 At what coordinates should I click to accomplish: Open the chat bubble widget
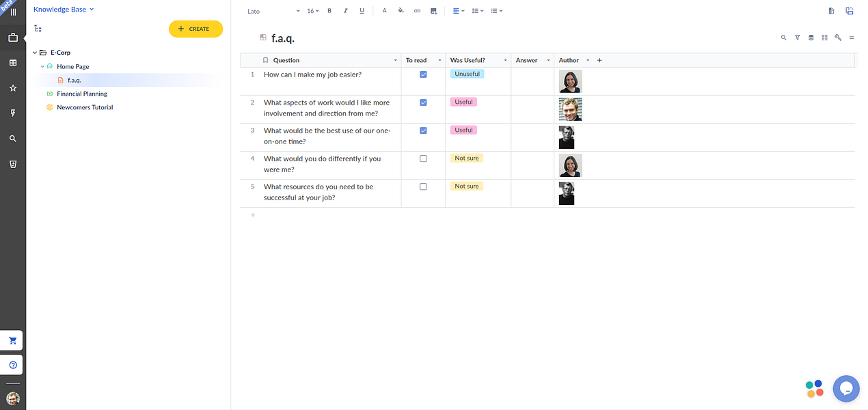[845, 389]
